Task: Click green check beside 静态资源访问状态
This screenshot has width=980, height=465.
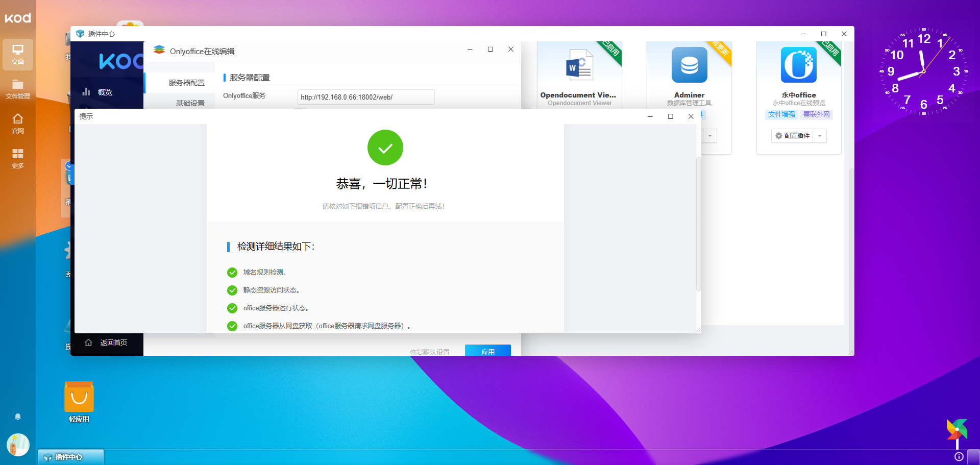Action: (232, 290)
